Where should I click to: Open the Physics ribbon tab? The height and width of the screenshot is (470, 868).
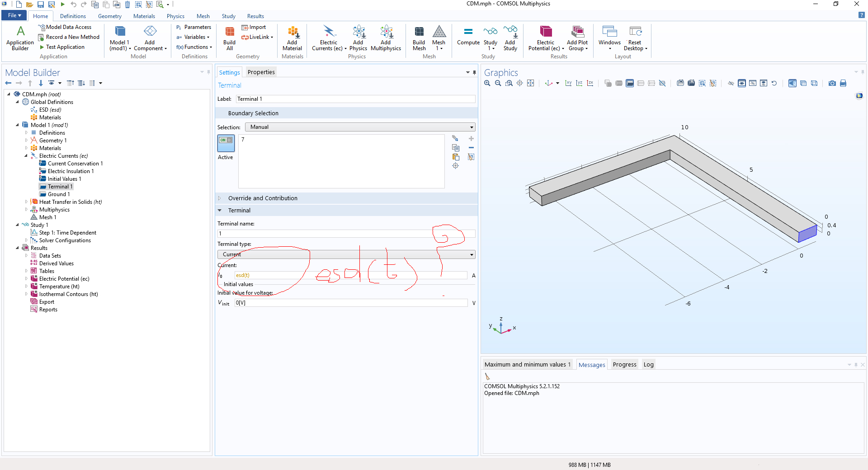(x=175, y=16)
